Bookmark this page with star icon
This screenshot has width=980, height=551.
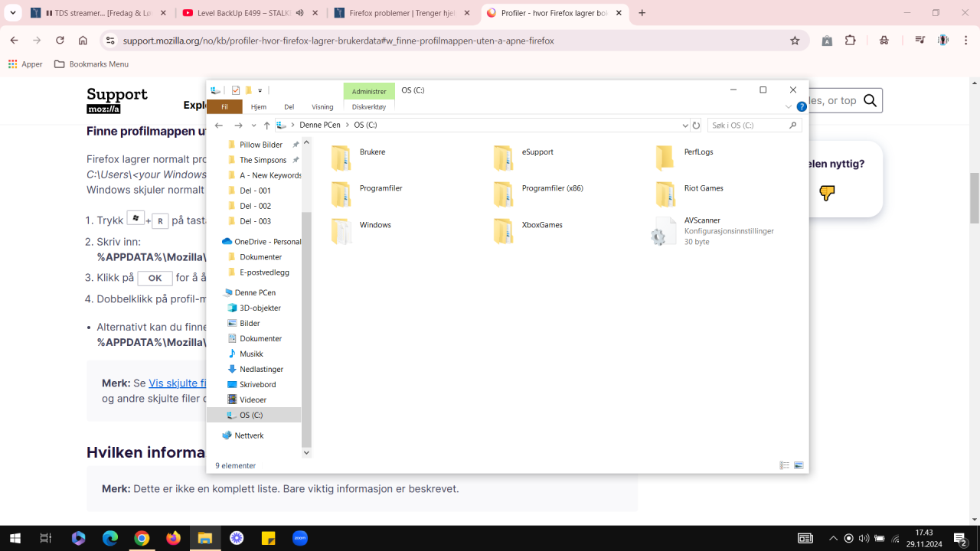click(795, 41)
